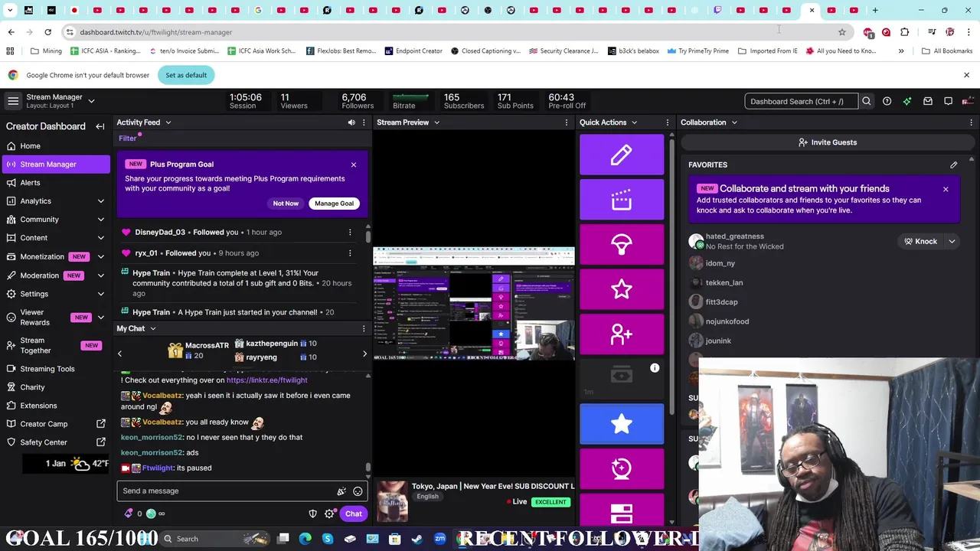
Task: Expand the Community sidebar section
Action: [100, 220]
